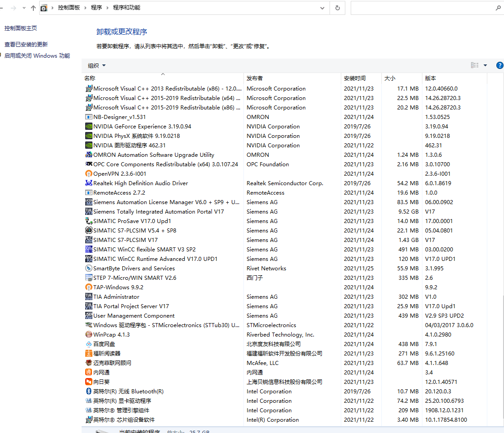Image resolution: width=504 pixels, height=433 pixels.
Task: Click the TAP-Windows 9.9.2 icon
Action: pos(89,287)
